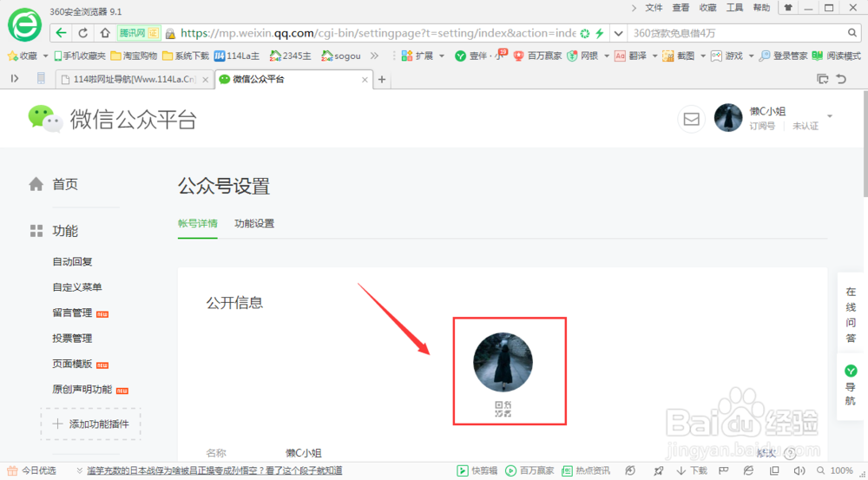
Task: Open the 查看 menu
Action: tap(681, 8)
